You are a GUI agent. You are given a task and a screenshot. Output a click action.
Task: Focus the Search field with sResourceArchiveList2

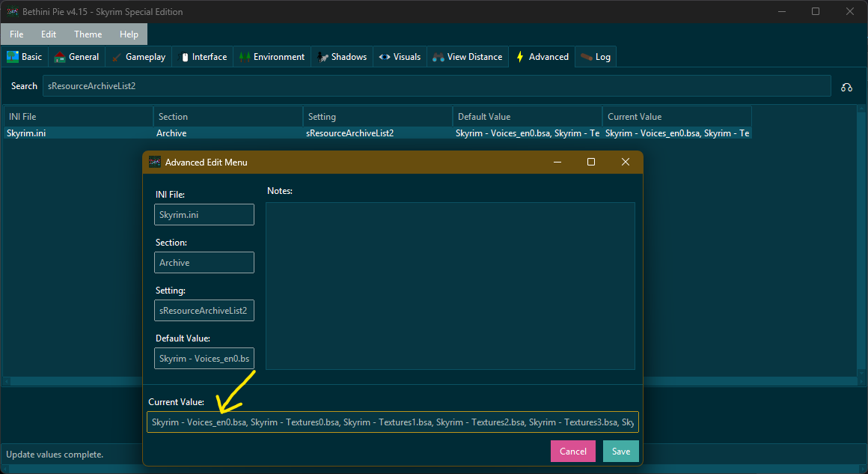coord(437,86)
